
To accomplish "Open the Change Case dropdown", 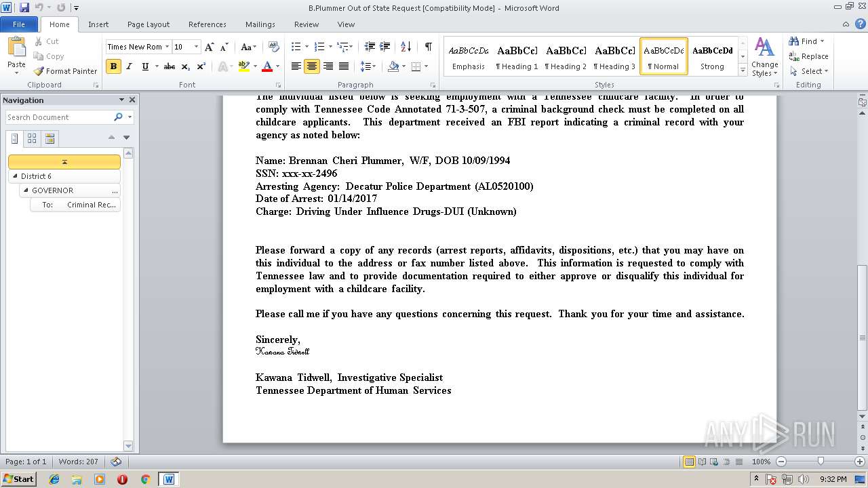I will pyautogui.click(x=248, y=47).
